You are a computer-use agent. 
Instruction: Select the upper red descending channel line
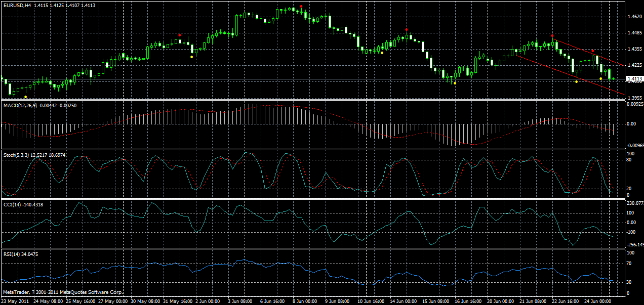[588, 52]
